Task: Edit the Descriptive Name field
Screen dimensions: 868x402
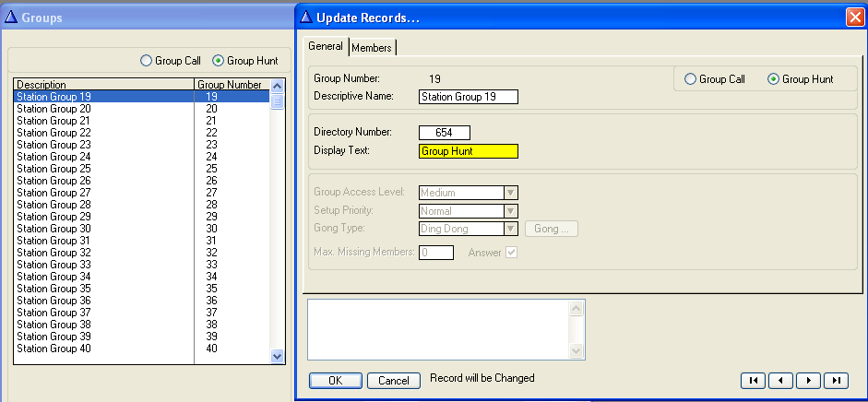Action: pyautogui.click(x=469, y=97)
